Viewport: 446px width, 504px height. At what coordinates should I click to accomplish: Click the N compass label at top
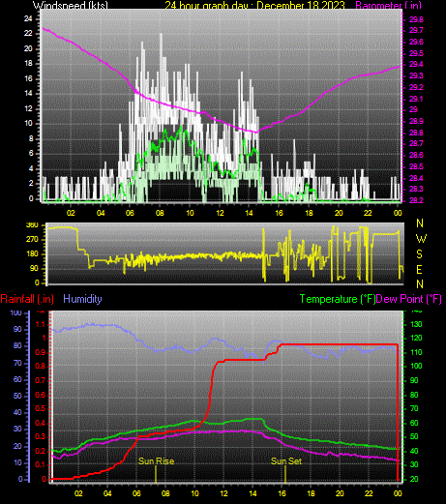click(x=420, y=223)
